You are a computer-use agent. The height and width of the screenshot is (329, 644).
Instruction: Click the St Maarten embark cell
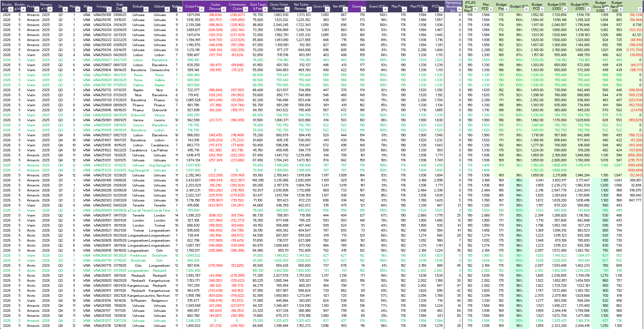pyautogui.click(x=138, y=300)
